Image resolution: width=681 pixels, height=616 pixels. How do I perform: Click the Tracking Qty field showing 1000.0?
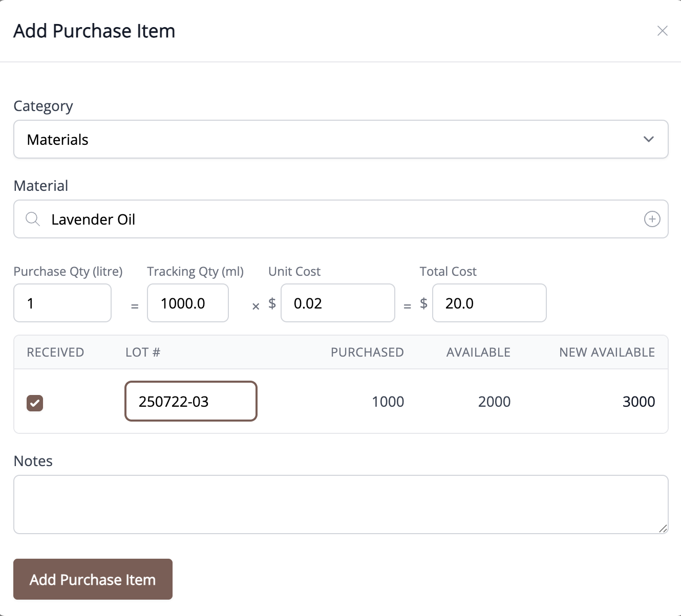(x=188, y=303)
